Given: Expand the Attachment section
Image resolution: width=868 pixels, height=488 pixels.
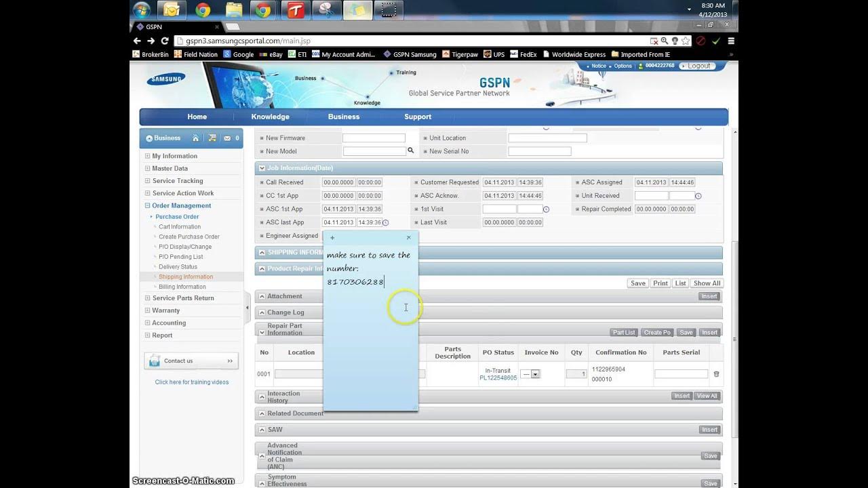Looking at the screenshot, I should click(261, 296).
